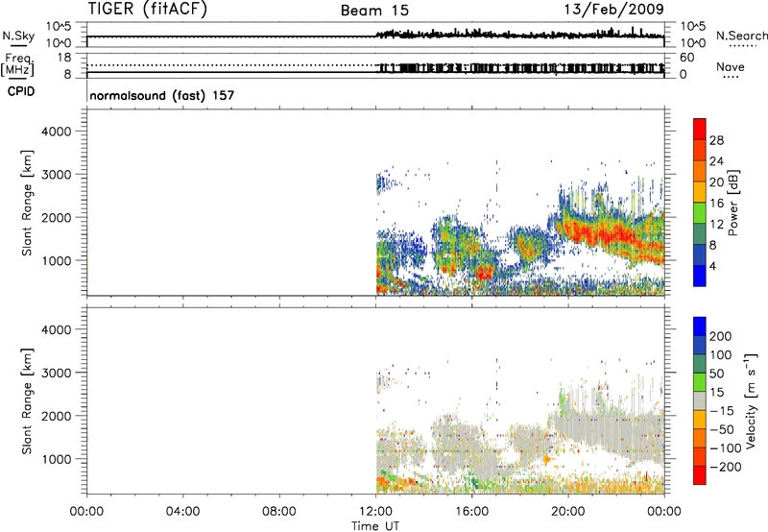Click the '200' value on Velocity colorbar
The height and width of the screenshot is (532, 768).
pos(721,336)
